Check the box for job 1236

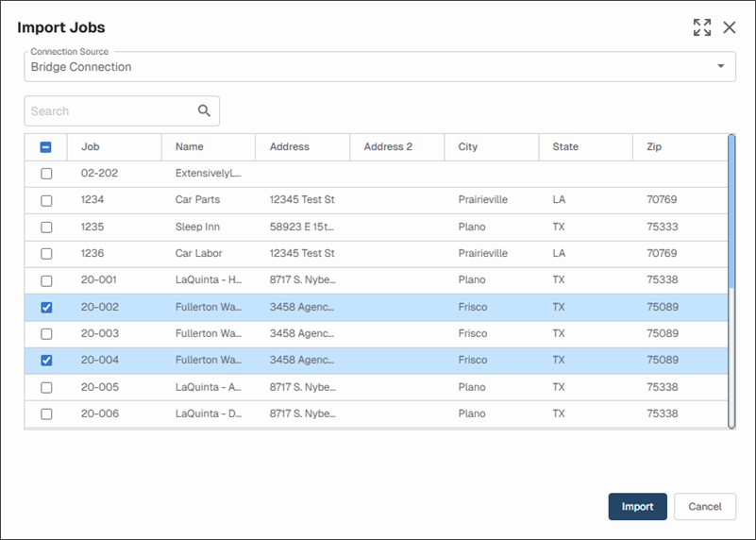pyautogui.click(x=46, y=254)
